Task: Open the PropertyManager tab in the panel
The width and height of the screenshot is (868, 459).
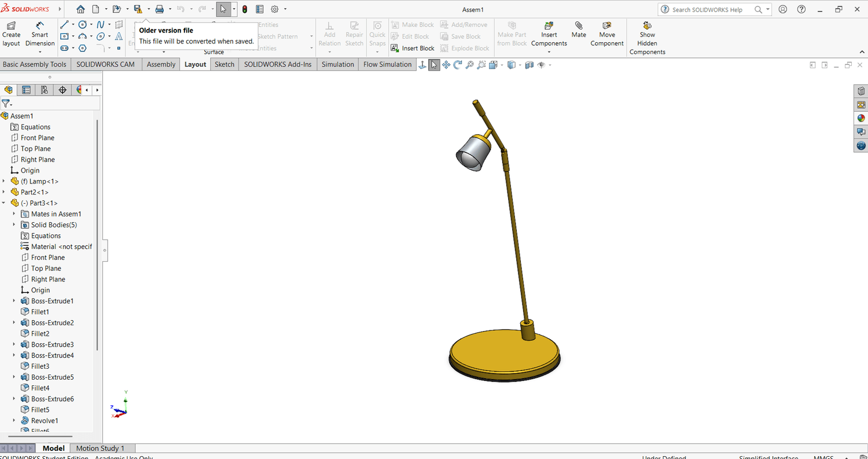Action: (x=26, y=90)
